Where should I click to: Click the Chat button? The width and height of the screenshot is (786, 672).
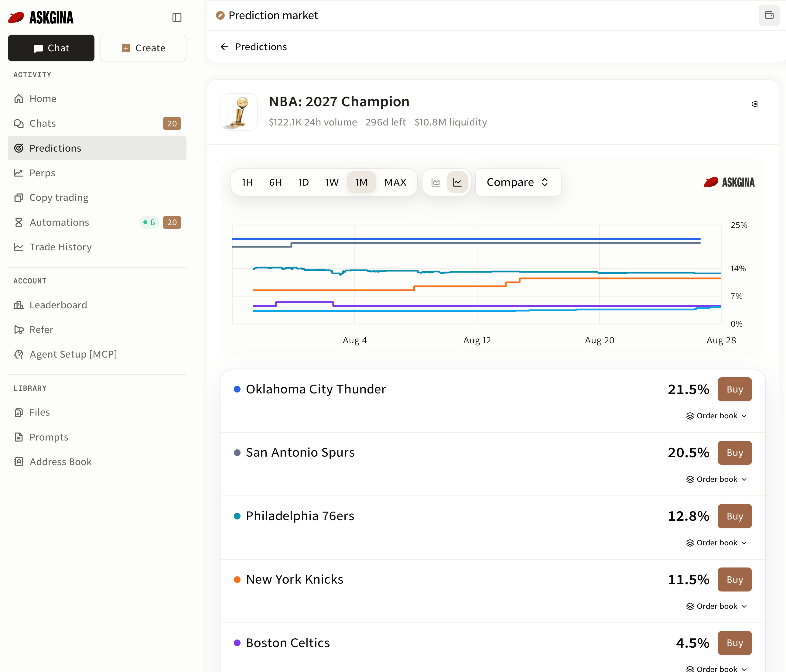[x=51, y=48]
